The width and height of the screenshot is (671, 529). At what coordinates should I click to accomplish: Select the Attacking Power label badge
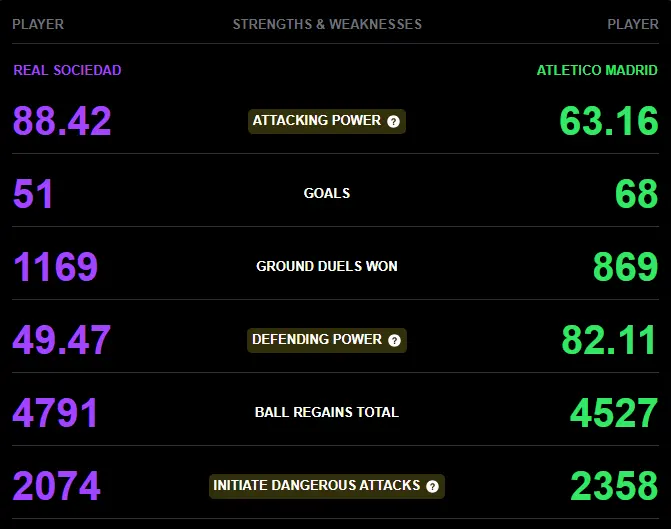(x=327, y=122)
